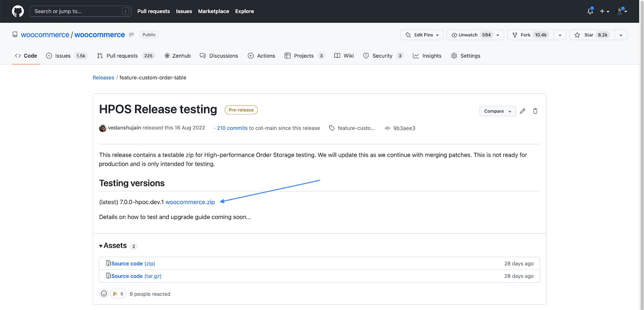Screen dimensions: 644x310
Task: Delete release using trash icon
Action: pyautogui.click(x=535, y=111)
